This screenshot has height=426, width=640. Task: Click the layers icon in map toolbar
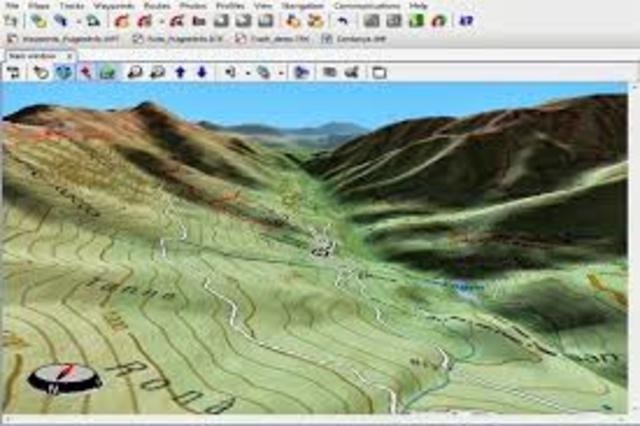[264, 73]
